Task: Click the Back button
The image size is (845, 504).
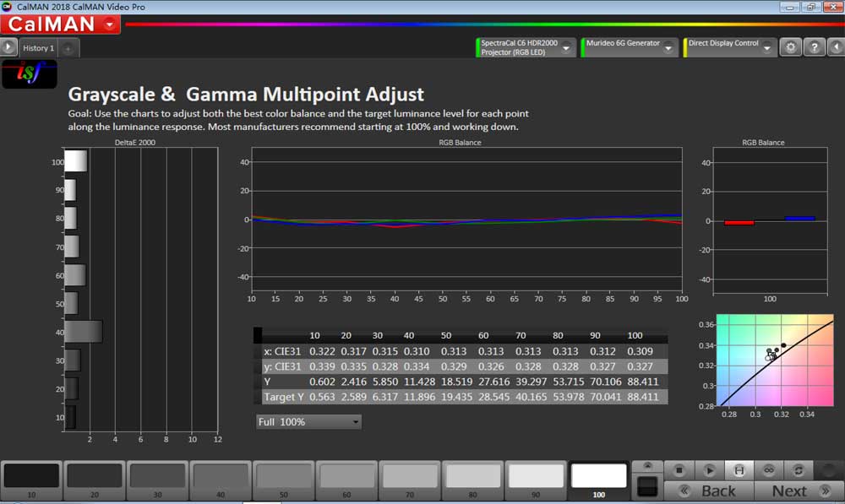Action: [x=708, y=491]
